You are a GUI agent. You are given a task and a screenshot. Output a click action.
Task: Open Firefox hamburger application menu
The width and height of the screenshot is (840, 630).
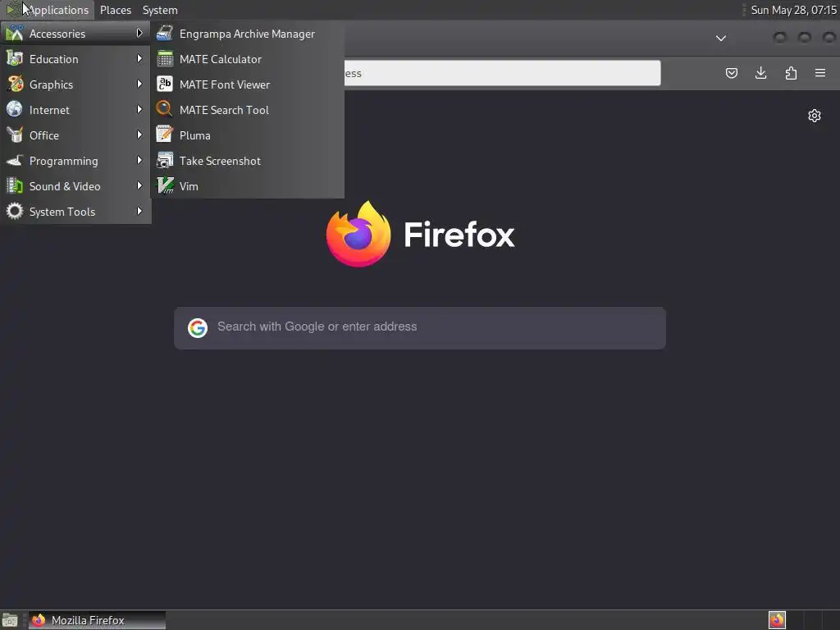tap(820, 73)
